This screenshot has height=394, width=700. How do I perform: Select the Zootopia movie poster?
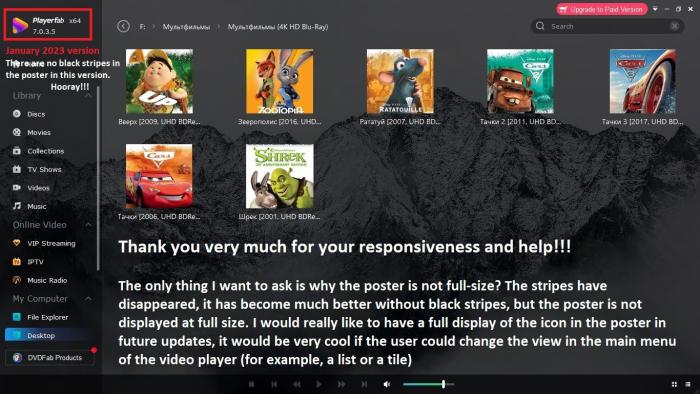279,81
